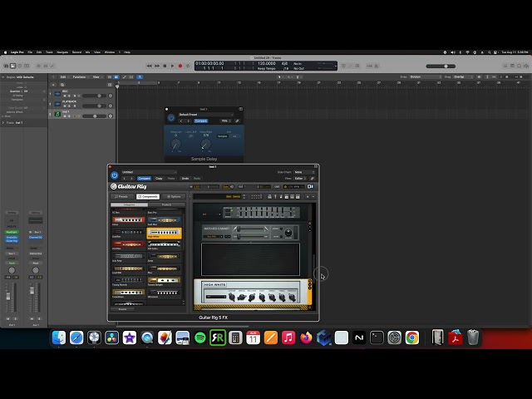The width and height of the screenshot is (532, 399).
Task: Click Sample Delay Samples unit button
Action: pyautogui.click(x=223, y=136)
